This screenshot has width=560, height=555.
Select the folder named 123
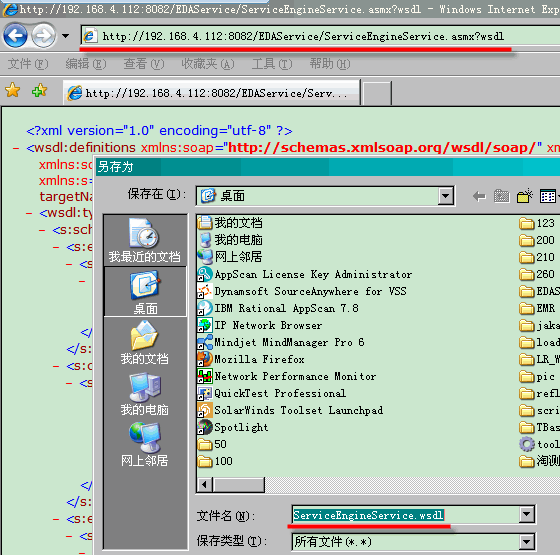tap(537, 223)
